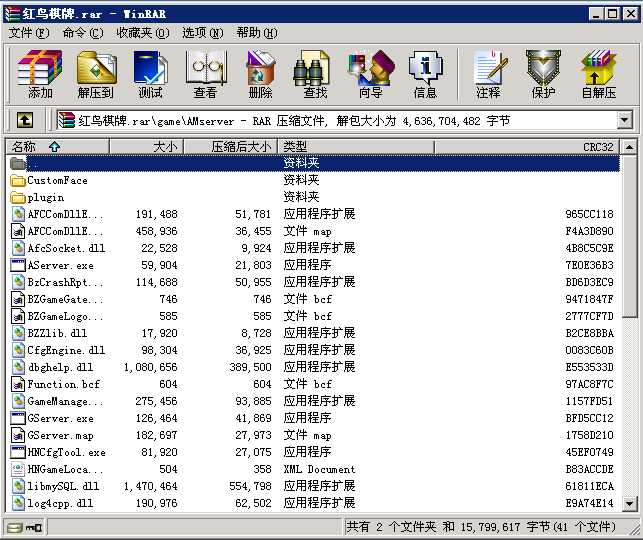Click the HNCfgTool.exe file icon
The height and width of the screenshot is (540, 643).
click(x=18, y=452)
